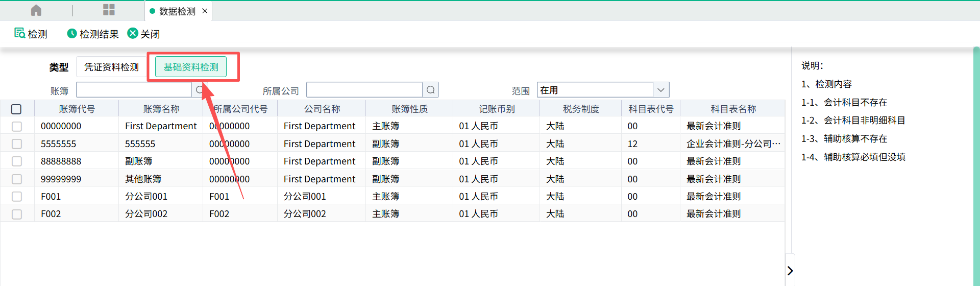
Task: Open 检测结果 results via clock icon
Action: (x=72, y=33)
